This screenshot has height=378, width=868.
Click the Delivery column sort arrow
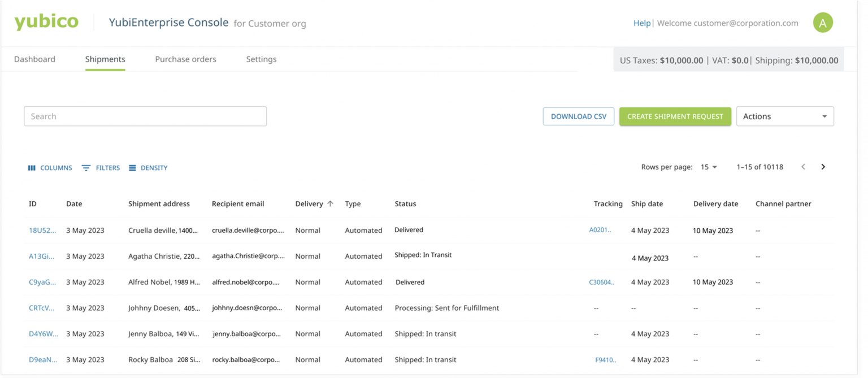[x=331, y=203]
